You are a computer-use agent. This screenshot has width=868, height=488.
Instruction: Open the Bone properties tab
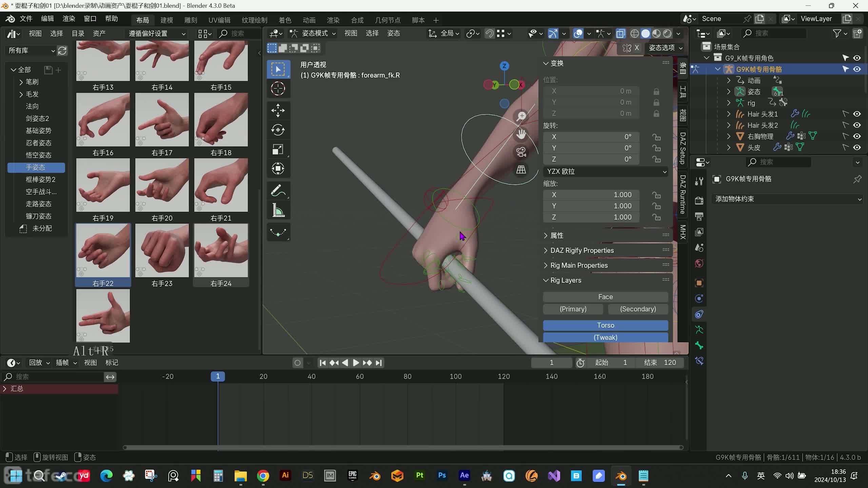click(699, 345)
